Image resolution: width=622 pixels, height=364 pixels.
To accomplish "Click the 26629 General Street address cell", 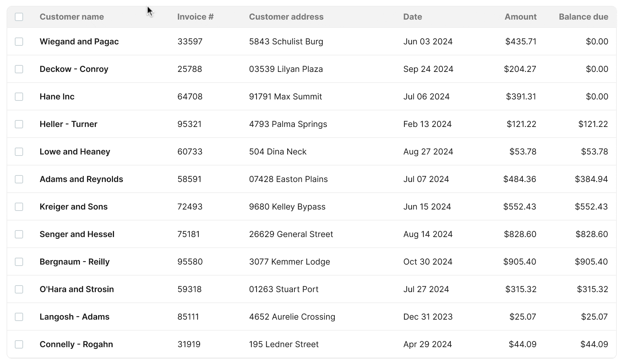I will [x=291, y=234].
